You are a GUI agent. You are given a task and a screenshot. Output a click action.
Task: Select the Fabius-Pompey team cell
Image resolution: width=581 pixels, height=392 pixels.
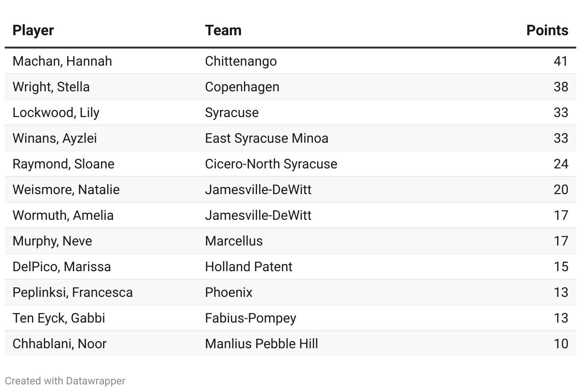coord(250,318)
